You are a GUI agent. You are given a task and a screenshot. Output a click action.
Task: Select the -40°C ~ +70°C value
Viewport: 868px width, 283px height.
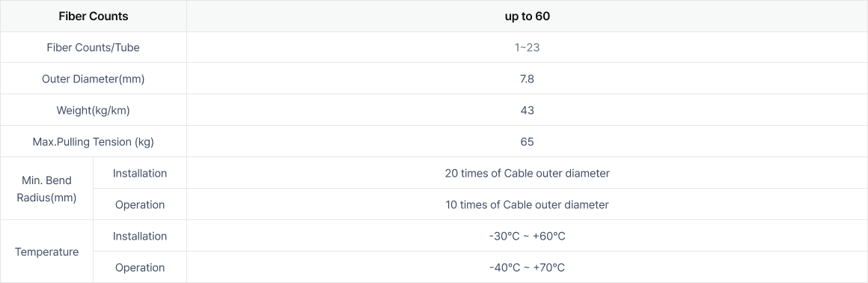coord(527,267)
